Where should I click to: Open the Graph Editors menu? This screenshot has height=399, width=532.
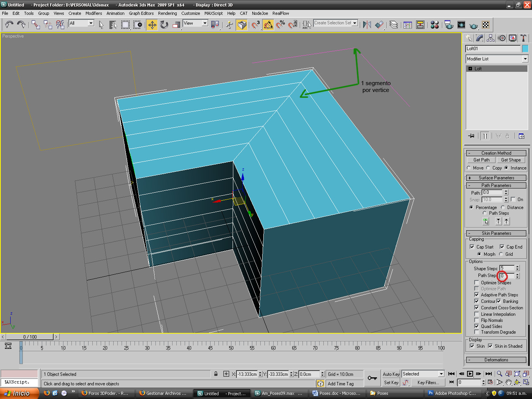[141, 13]
